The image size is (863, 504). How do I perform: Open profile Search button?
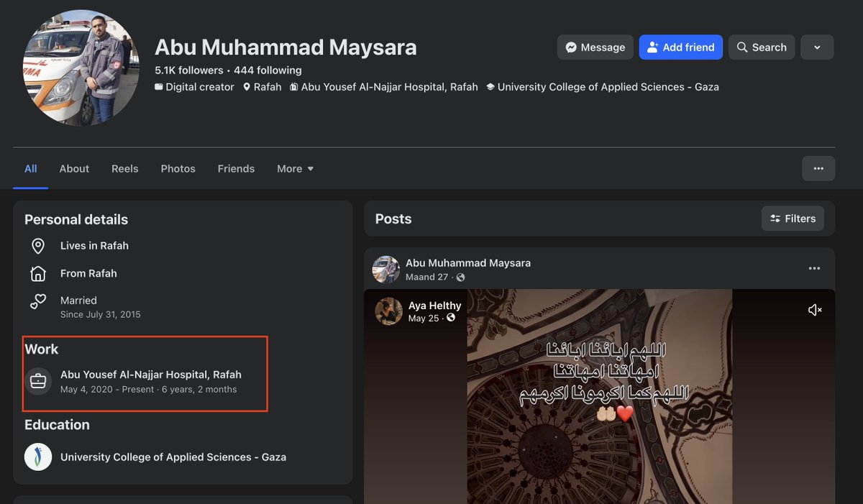tap(762, 47)
